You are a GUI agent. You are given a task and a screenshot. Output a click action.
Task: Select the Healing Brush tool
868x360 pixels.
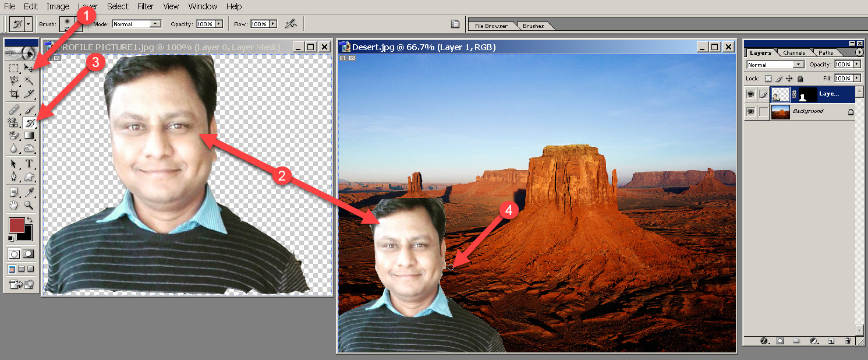(x=13, y=108)
